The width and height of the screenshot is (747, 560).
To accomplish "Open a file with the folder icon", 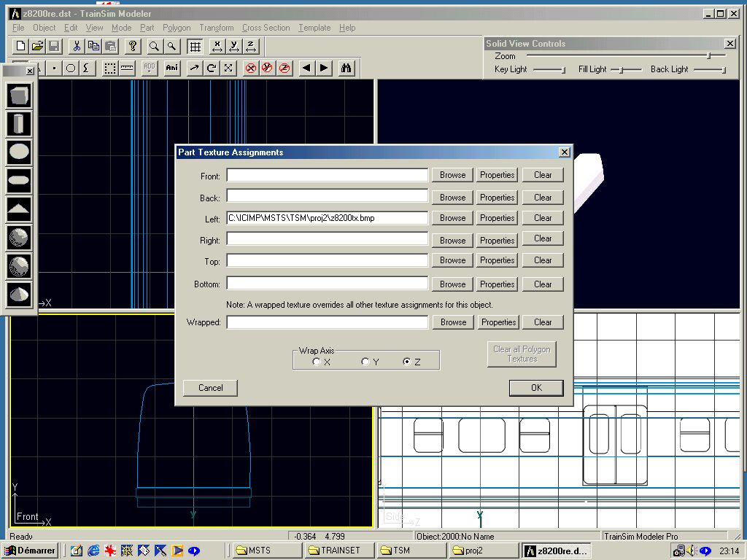I will pyautogui.click(x=37, y=47).
